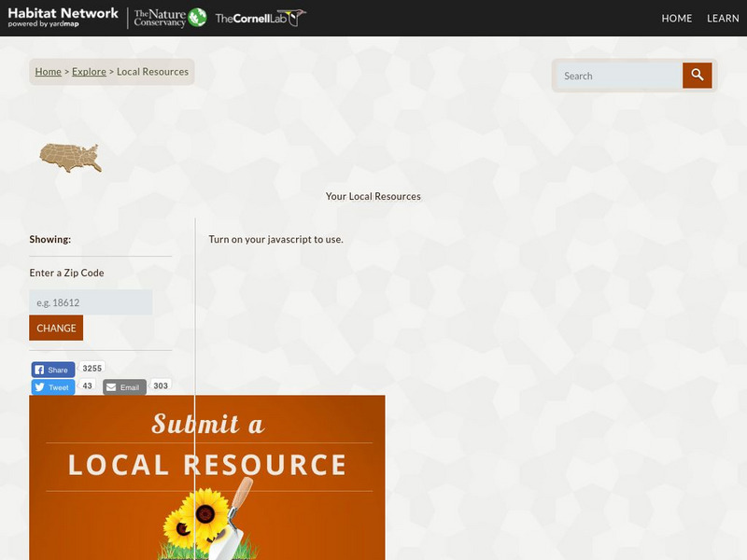Open The Cornell Lab logo
The width and height of the screenshot is (747, 560).
click(x=259, y=16)
